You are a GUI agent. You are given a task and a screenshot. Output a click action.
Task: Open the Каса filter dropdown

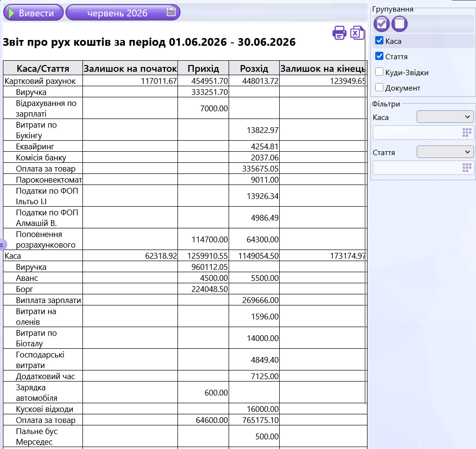tap(445, 117)
